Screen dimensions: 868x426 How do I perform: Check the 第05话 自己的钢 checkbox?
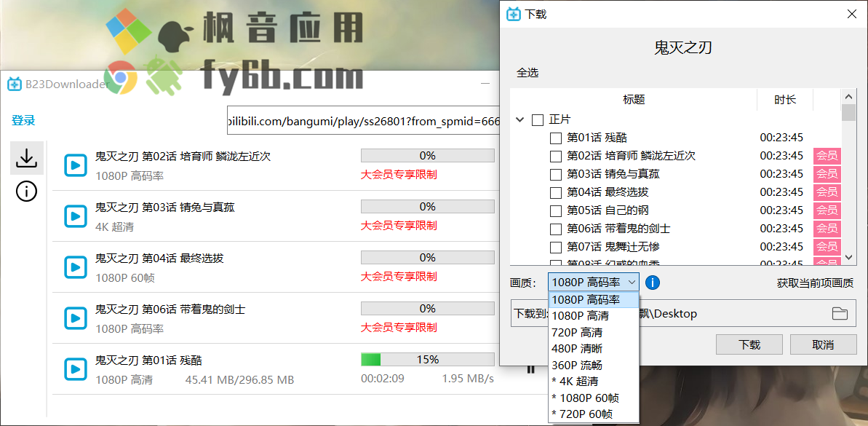(x=555, y=211)
